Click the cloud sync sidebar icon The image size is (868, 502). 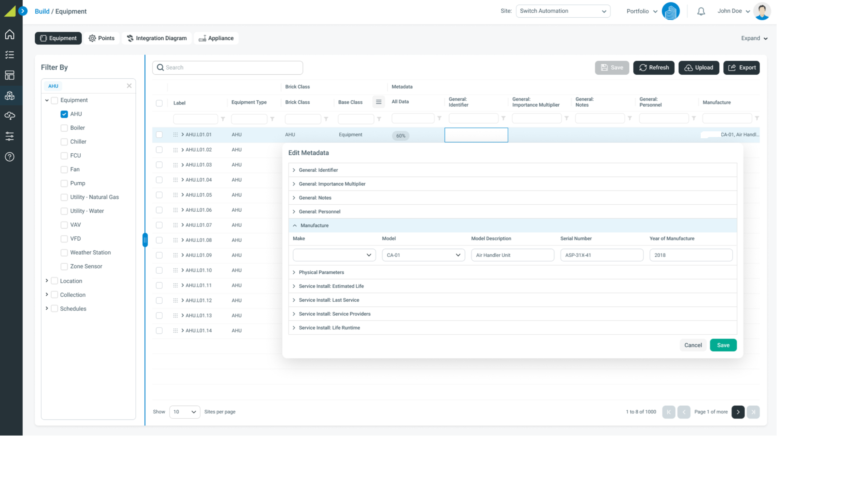(x=10, y=116)
